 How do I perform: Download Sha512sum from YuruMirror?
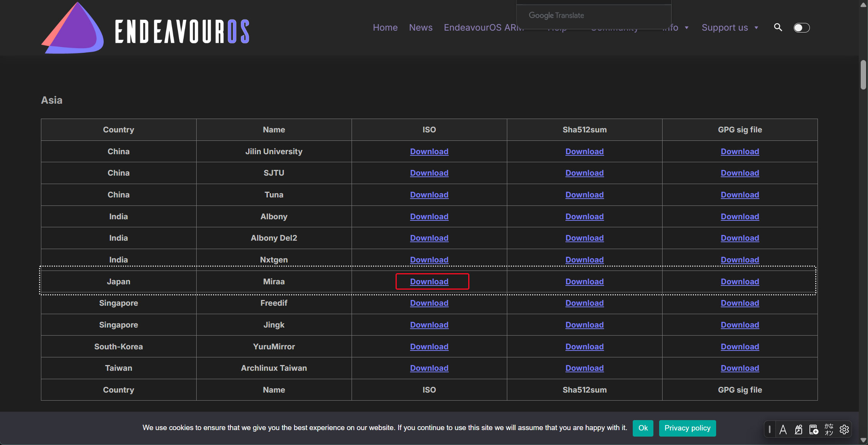point(585,347)
